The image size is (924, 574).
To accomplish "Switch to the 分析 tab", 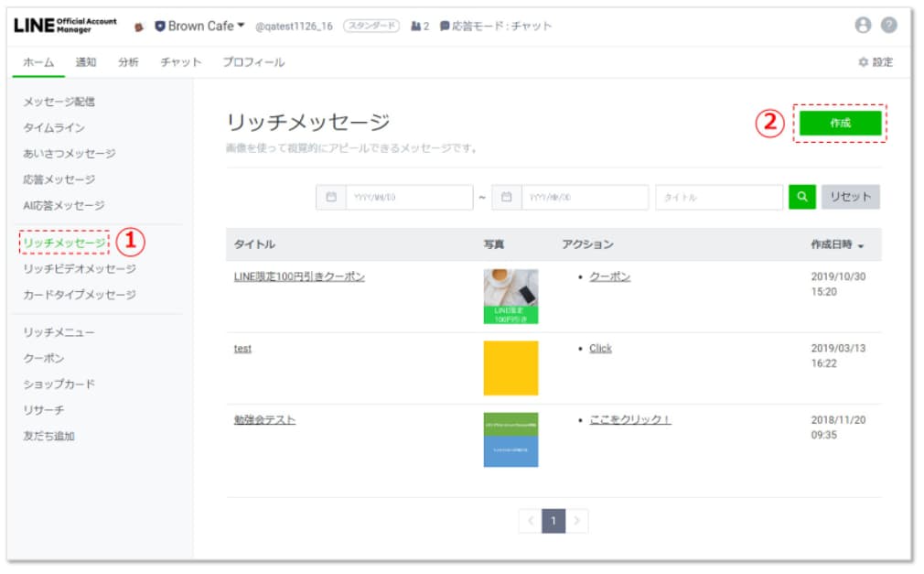I will [128, 62].
